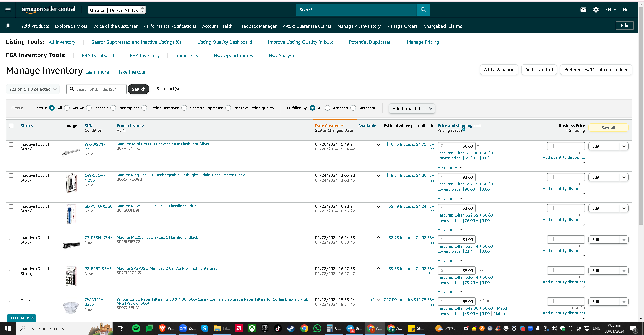
Task: Select the Active status radio button
Action: tap(67, 108)
